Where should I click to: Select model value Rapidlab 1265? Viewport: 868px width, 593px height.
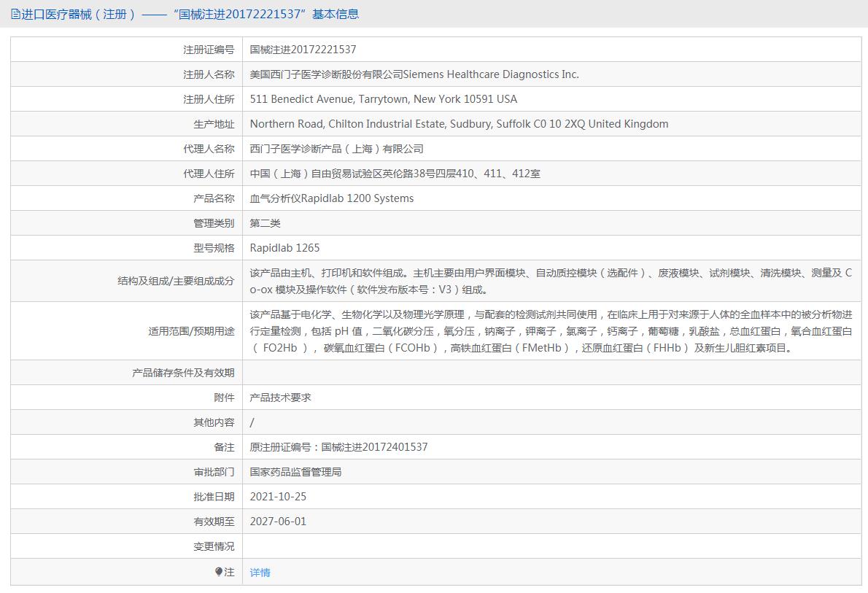(x=284, y=248)
